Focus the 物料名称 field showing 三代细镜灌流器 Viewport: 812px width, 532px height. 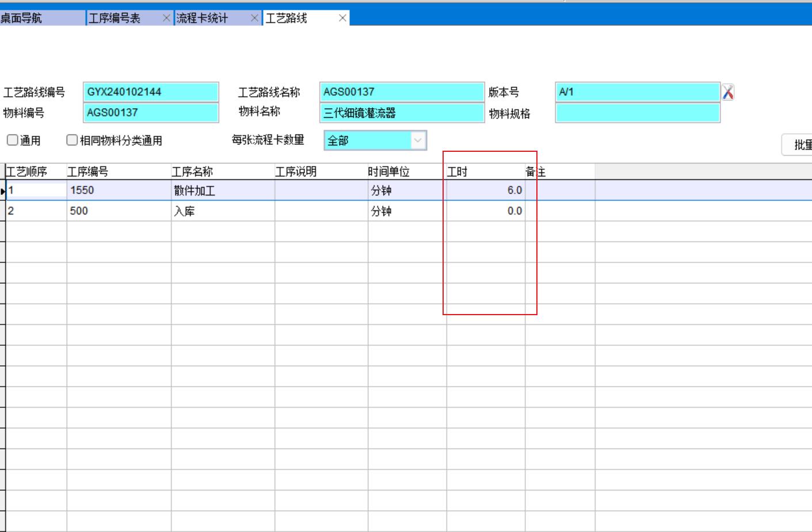pos(401,113)
